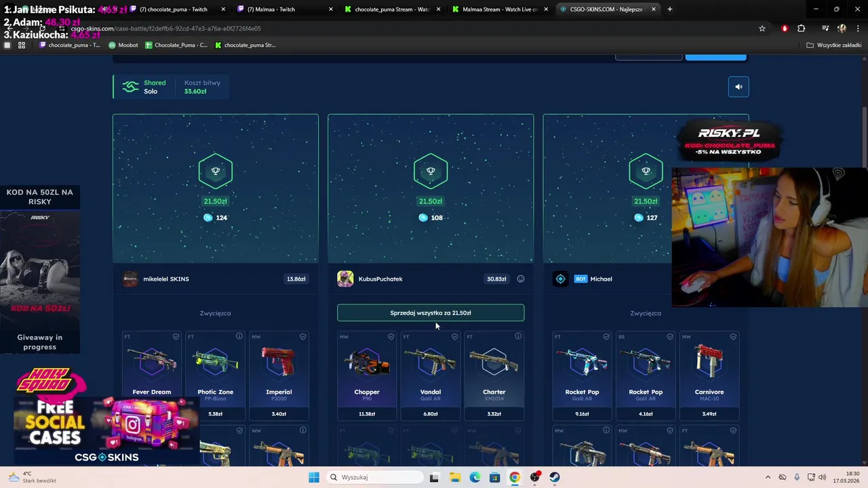The height and width of the screenshot is (488, 868).
Task: Switch to chocolate_puma Twitch tab
Action: click(176, 9)
